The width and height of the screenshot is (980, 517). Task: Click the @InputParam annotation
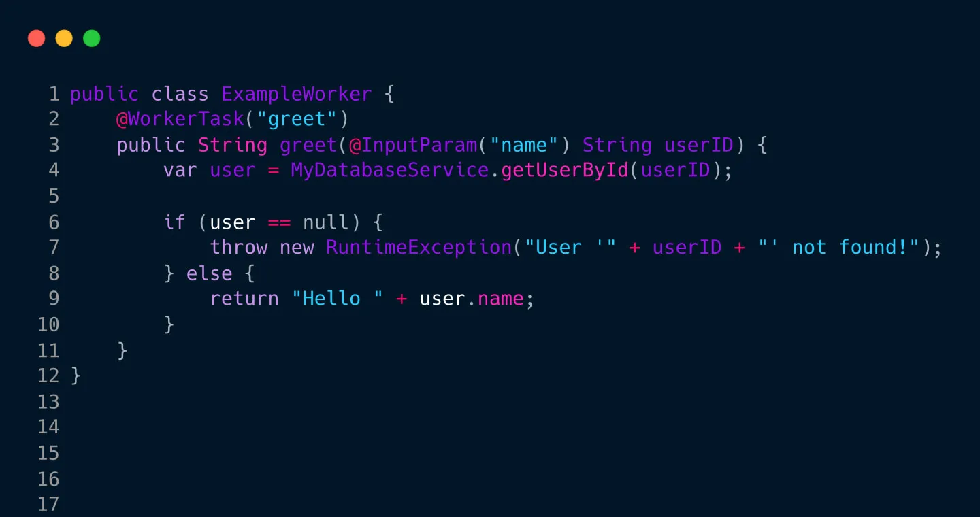click(412, 145)
